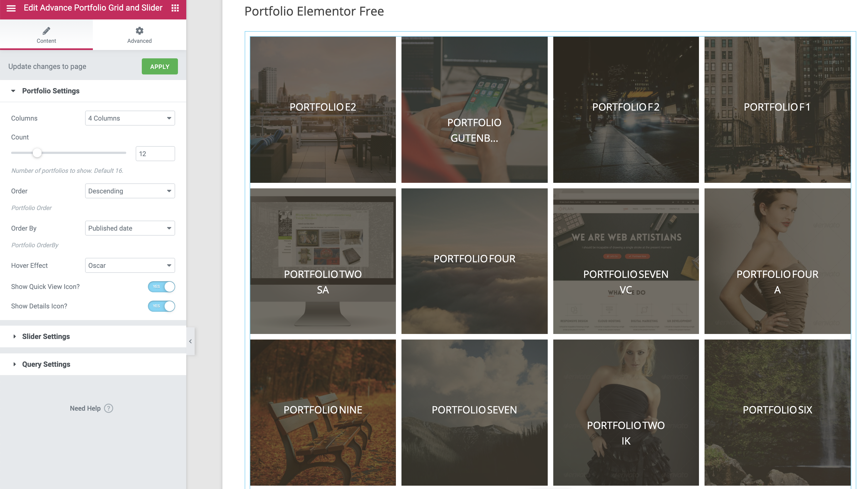Open the Columns dropdown showing 4 Columns
The width and height of the screenshot is (868, 489).
[130, 118]
